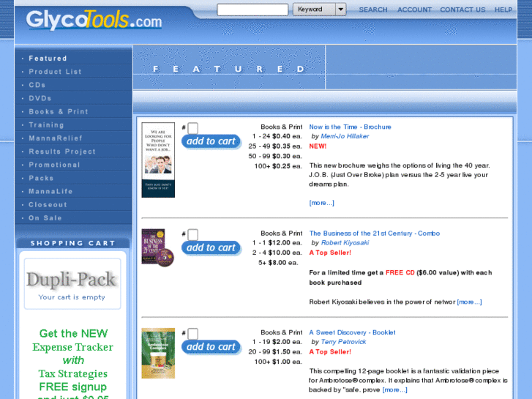Open HELP from the header
This screenshot has width=532, height=399.
503,10
